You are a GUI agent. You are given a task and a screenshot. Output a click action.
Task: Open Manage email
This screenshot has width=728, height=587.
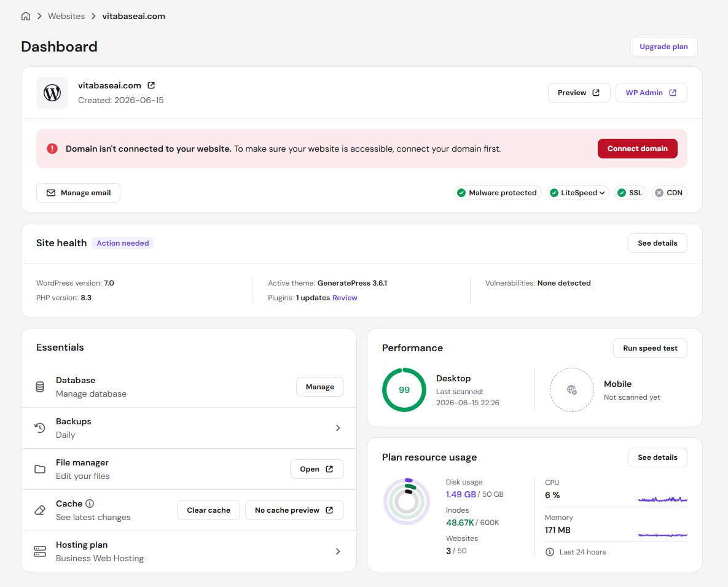coord(79,193)
